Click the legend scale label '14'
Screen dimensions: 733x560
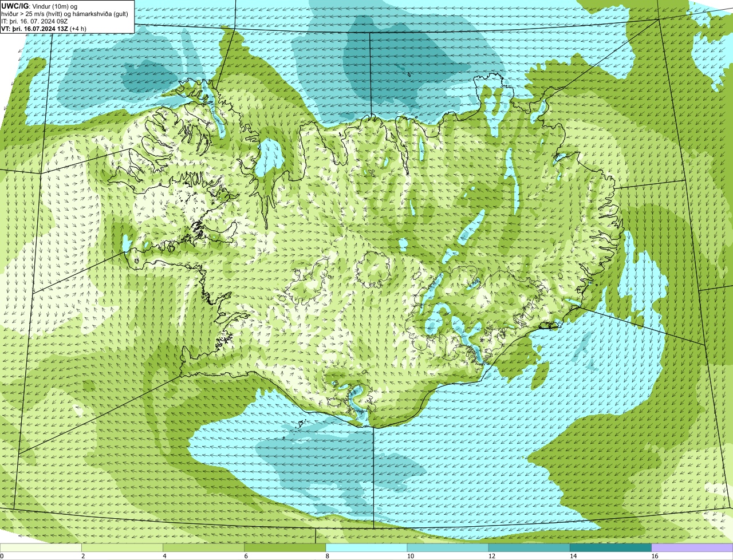pos(573,556)
